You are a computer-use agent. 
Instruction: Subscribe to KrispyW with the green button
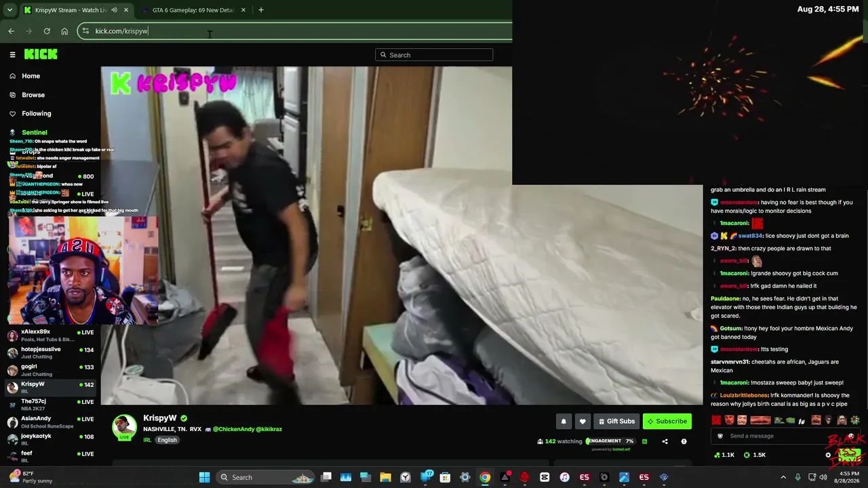tap(667, 422)
